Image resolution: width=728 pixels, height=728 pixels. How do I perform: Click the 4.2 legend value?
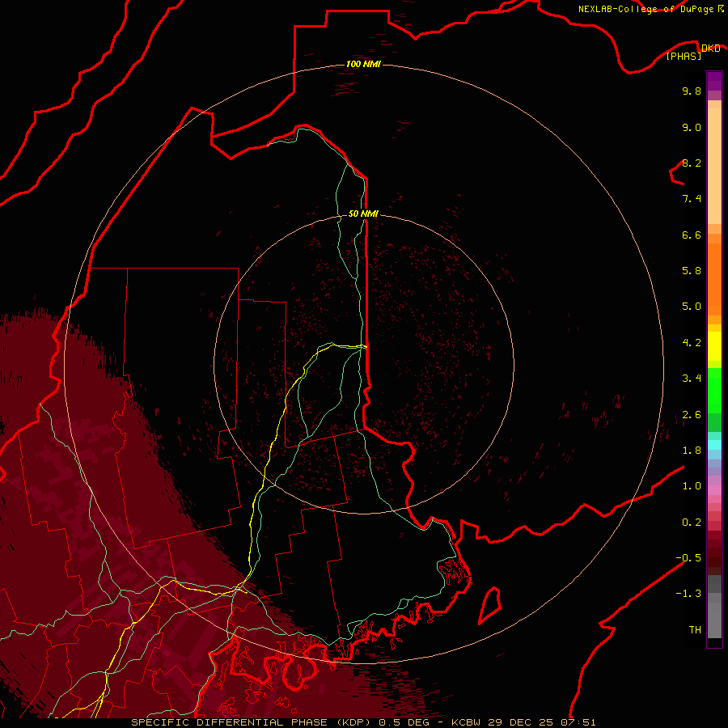[x=692, y=343]
